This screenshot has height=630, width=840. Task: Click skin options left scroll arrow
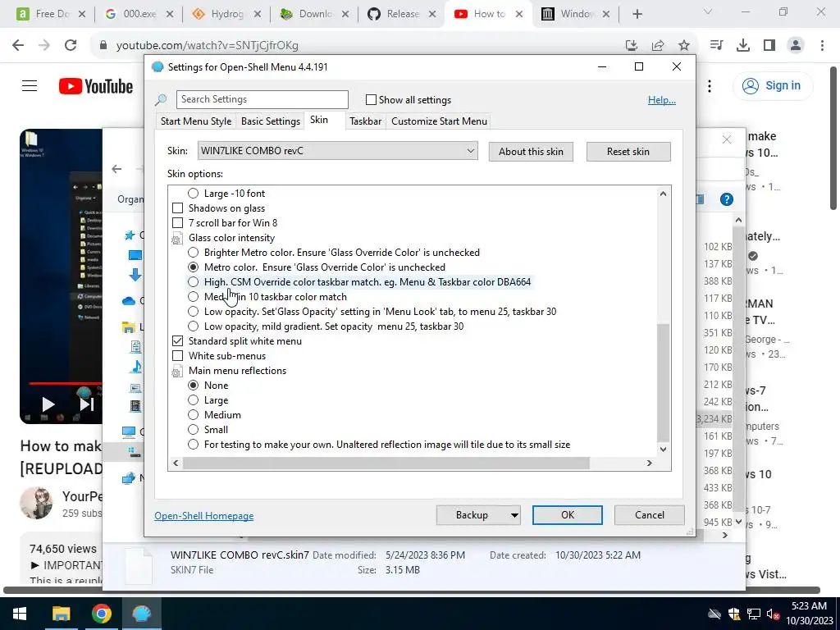click(176, 463)
